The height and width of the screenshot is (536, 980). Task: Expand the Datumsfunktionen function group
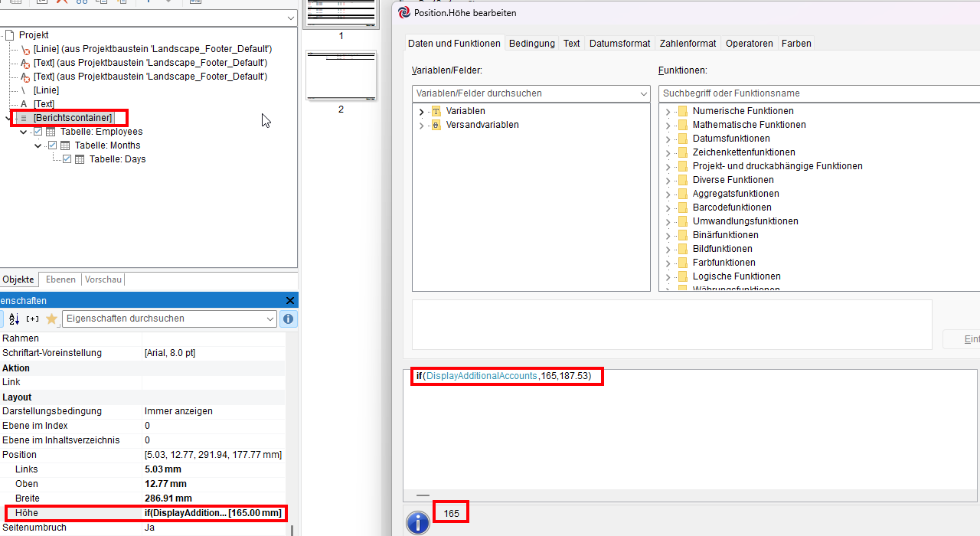pyautogui.click(x=668, y=139)
